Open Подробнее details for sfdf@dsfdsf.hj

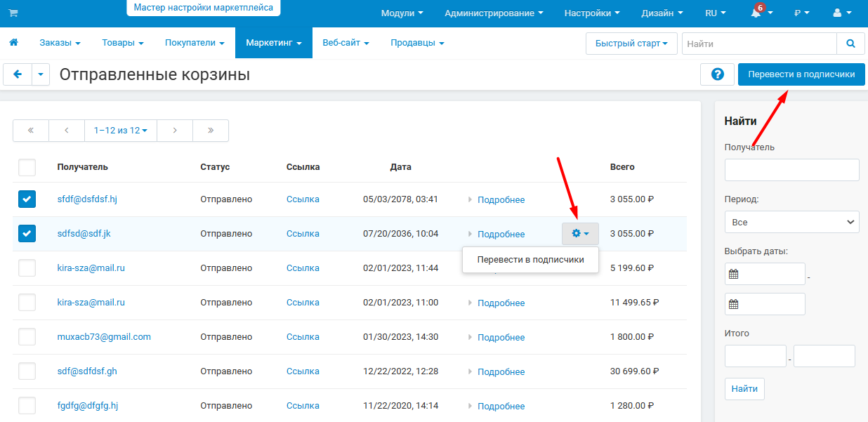501,199
